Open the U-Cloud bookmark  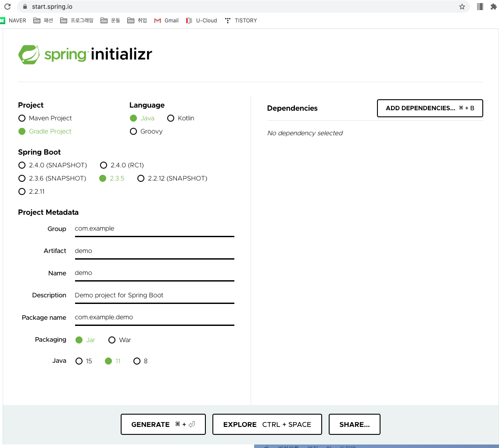[201, 20]
